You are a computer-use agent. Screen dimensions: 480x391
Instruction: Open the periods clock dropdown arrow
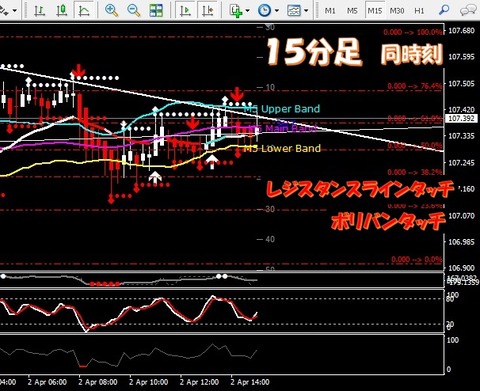click(276, 11)
